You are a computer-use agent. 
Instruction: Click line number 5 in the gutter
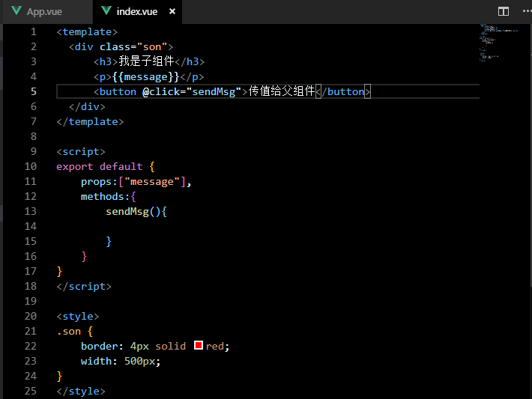point(34,91)
